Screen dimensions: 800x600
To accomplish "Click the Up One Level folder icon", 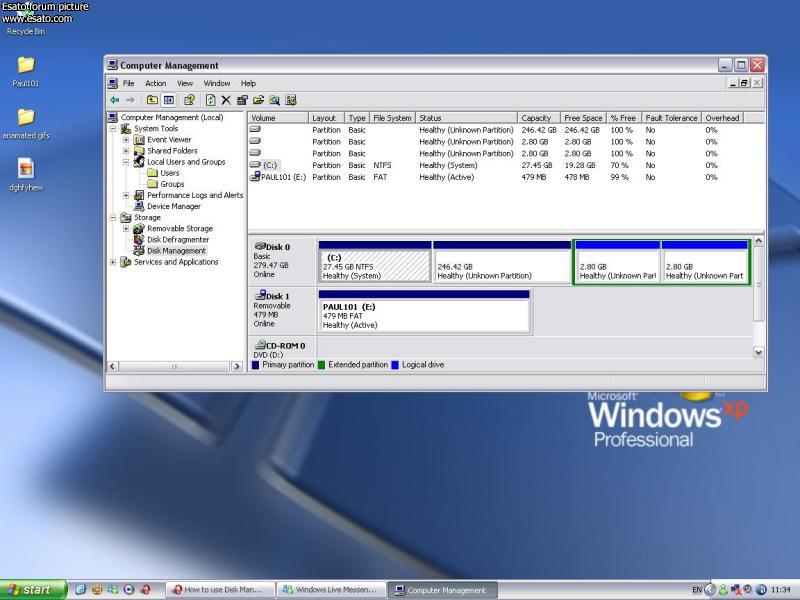I will (x=152, y=100).
